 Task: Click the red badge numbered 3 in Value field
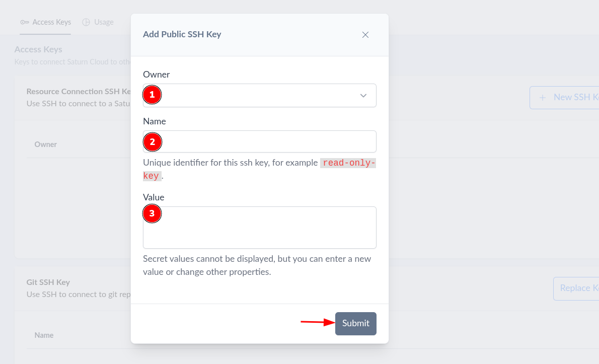click(x=153, y=213)
